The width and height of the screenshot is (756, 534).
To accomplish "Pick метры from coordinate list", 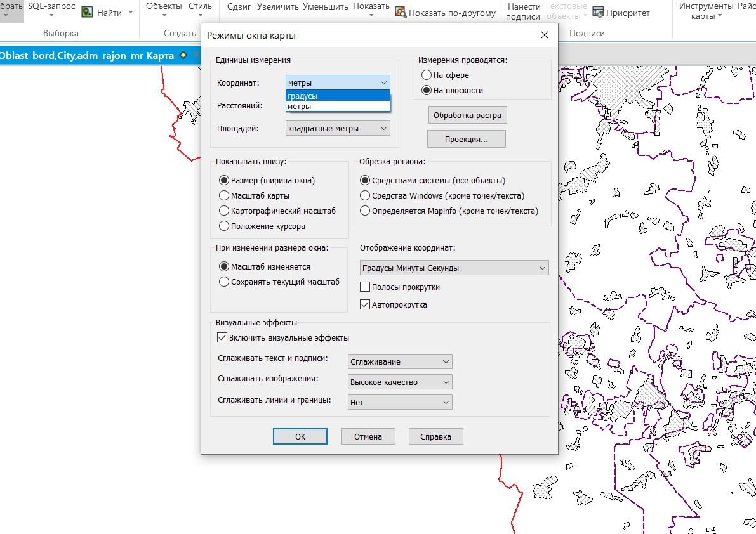I will pos(338,107).
